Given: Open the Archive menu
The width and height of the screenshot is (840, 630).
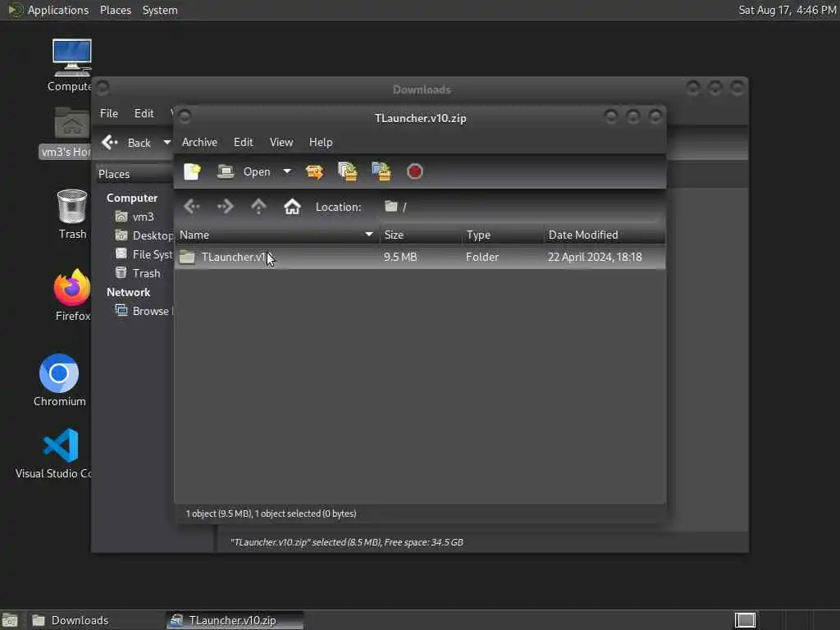Looking at the screenshot, I should point(199,142).
